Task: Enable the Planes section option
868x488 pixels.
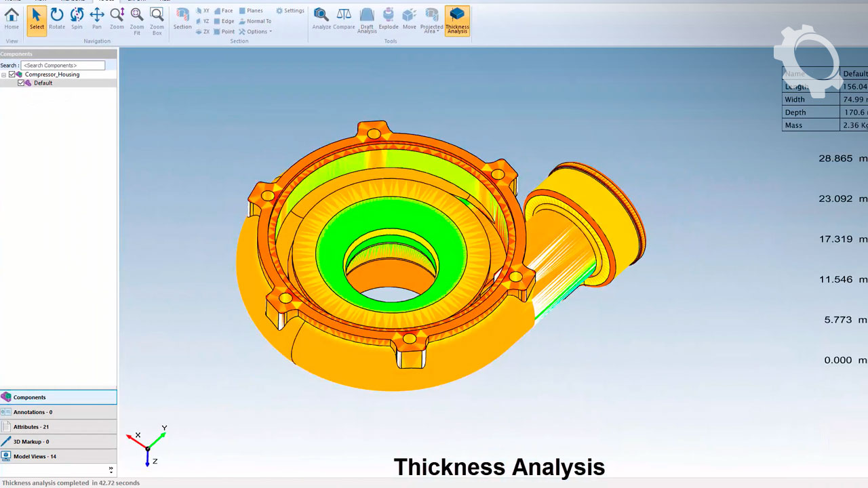Action: (251, 11)
